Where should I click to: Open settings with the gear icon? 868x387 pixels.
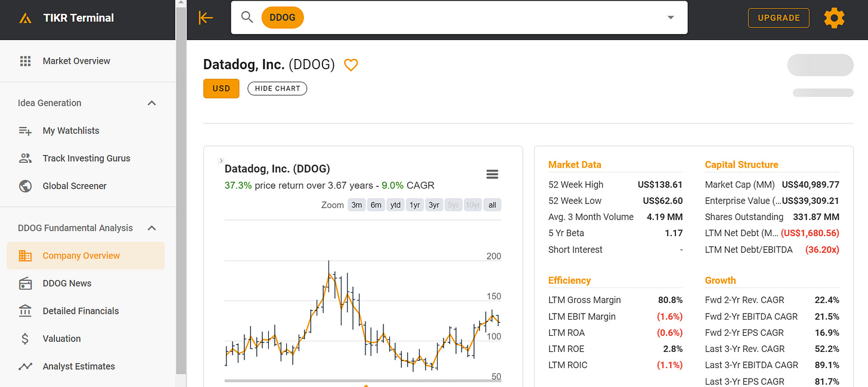tap(834, 18)
